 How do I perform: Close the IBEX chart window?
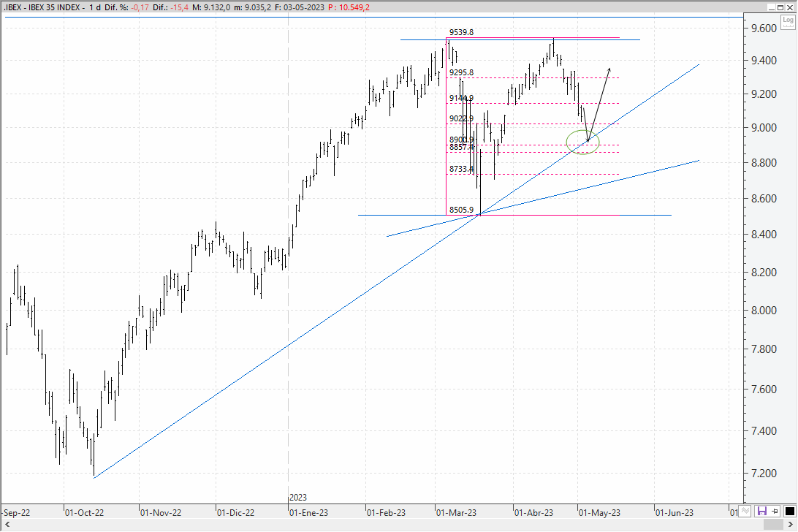point(791,7)
